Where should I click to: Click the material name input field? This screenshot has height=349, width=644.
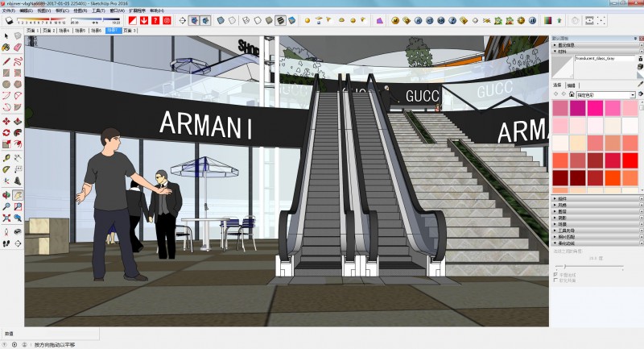(x=605, y=59)
